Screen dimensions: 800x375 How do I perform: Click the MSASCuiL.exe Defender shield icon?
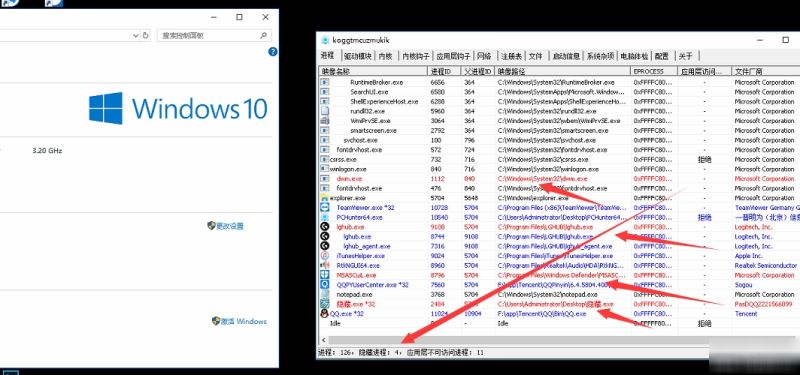pyautogui.click(x=324, y=275)
